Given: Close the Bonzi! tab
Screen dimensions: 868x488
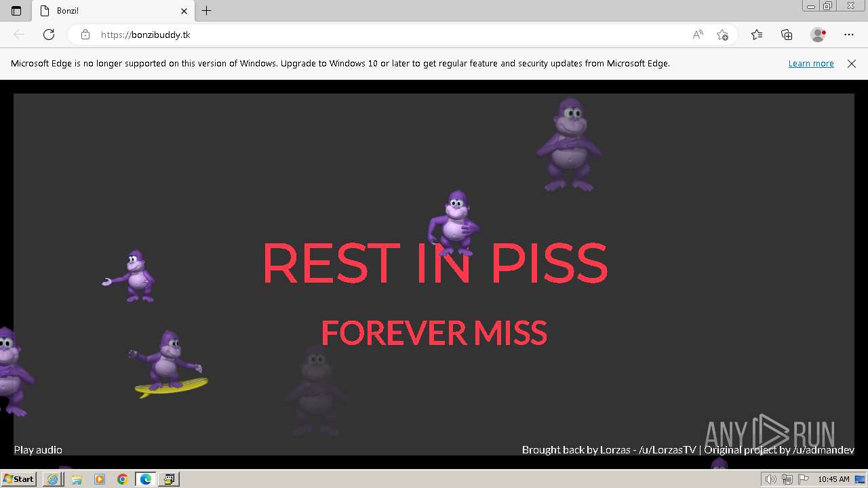Looking at the screenshot, I should pos(184,11).
